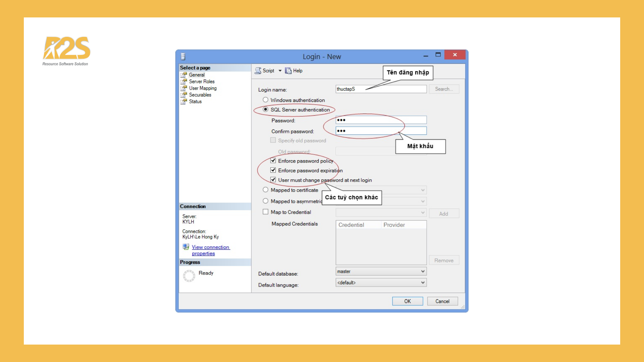Screen dimensions: 644x362
Task: Open the Default language dropdown
Action: tap(423, 283)
